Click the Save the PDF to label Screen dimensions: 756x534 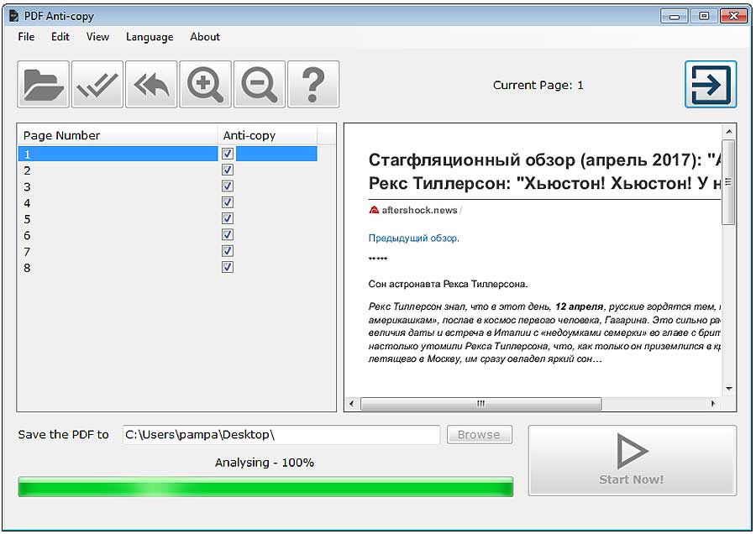coord(63,435)
